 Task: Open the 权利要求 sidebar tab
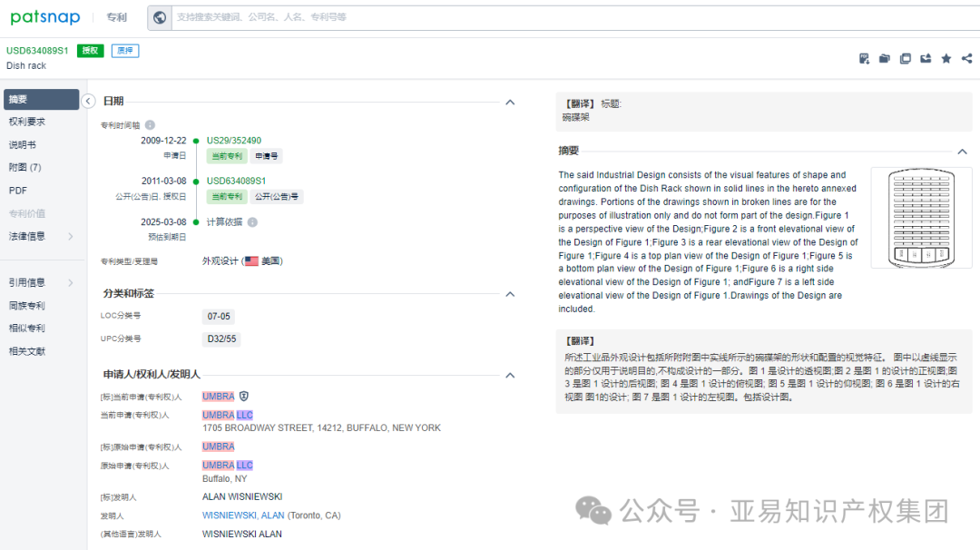[x=27, y=122]
